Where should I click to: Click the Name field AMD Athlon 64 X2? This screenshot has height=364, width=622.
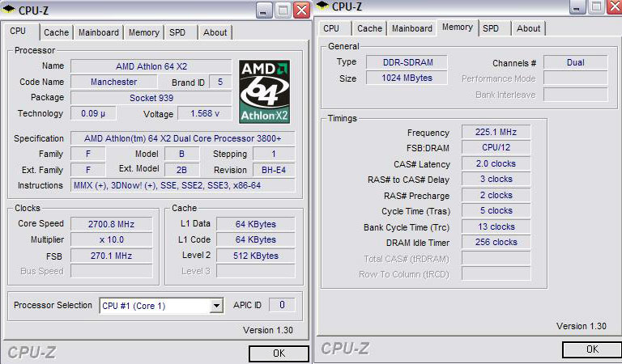point(151,66)
